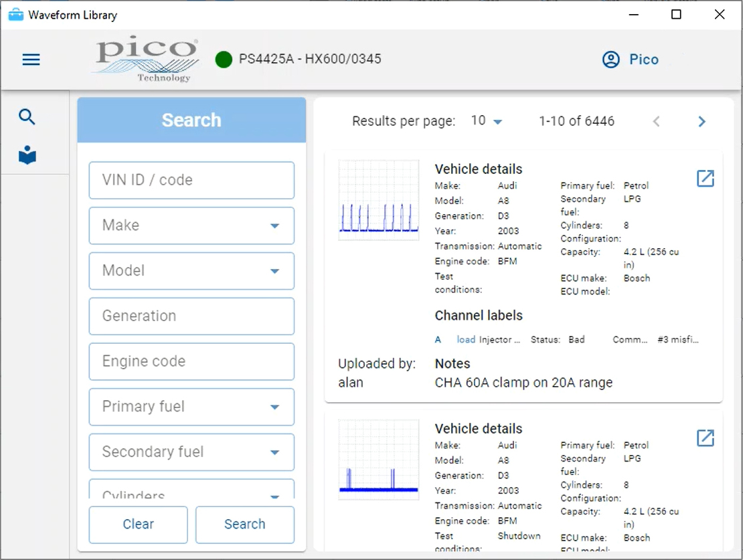The image size is (743, 560).
Task: Open the guided tests book-reader sidebar icon
Action: 27,155
